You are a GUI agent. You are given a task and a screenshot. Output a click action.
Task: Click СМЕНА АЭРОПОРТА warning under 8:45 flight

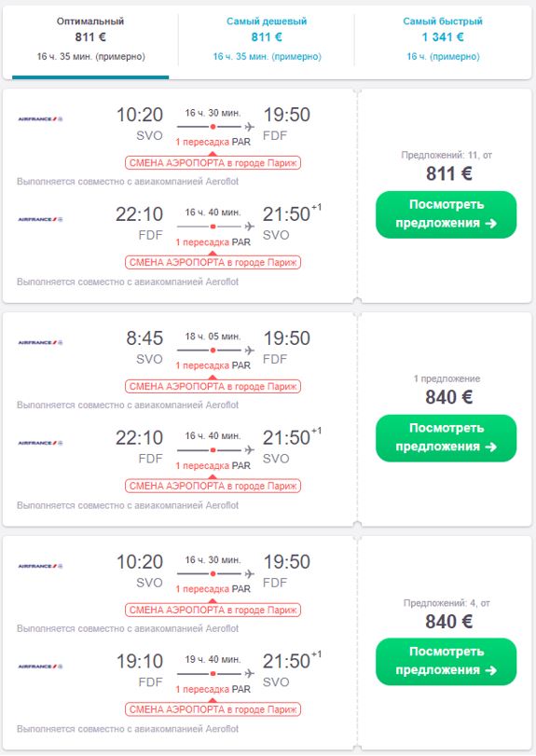213,386
